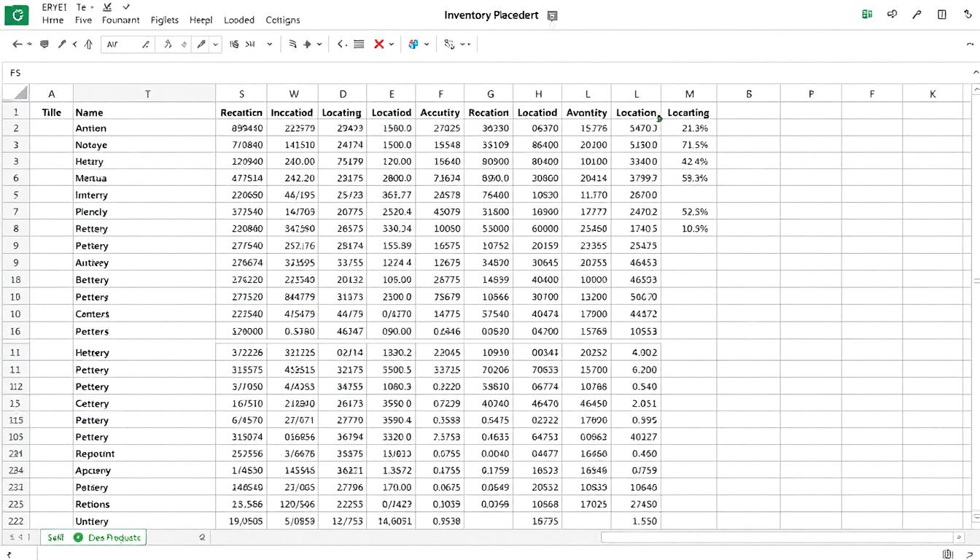Click the green circle icon on sheet tab
Image resolution: width=980 pixels, height=560 pixels.
78,537
